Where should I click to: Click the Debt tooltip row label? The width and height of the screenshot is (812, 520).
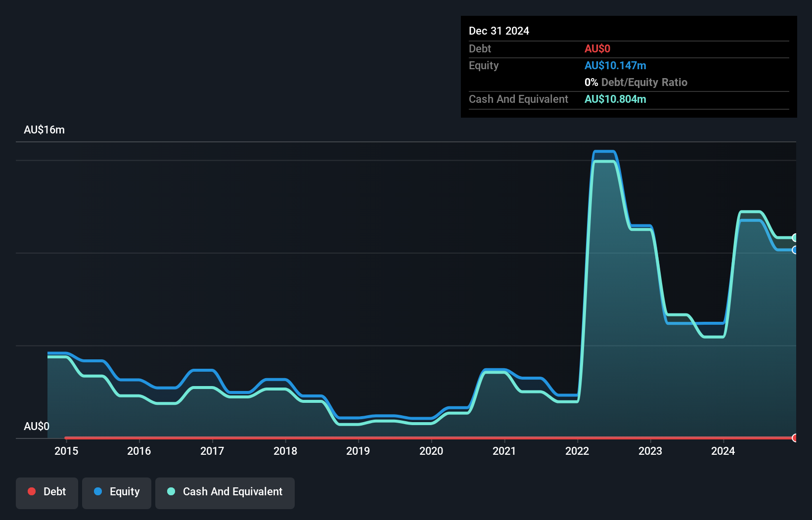(480, 49)
